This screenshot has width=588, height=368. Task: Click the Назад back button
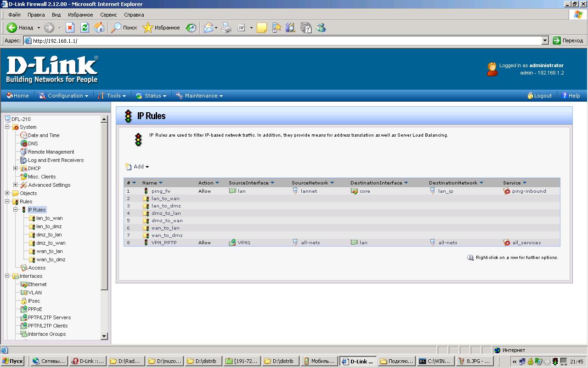[x=20, y=28]
